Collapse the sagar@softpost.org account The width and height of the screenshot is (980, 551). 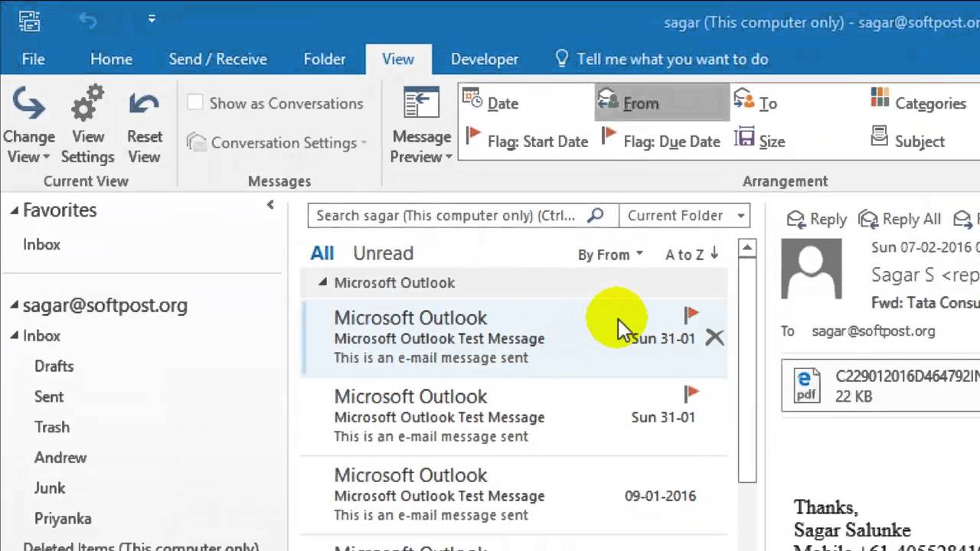click(14, 305)
